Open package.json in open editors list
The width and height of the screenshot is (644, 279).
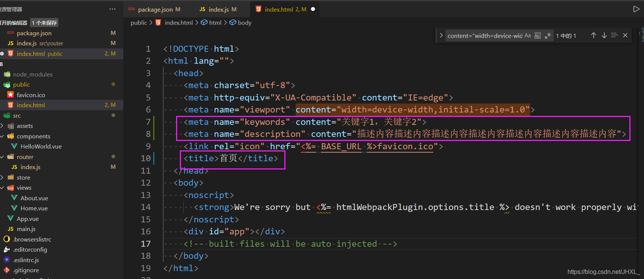click(61, 33)
